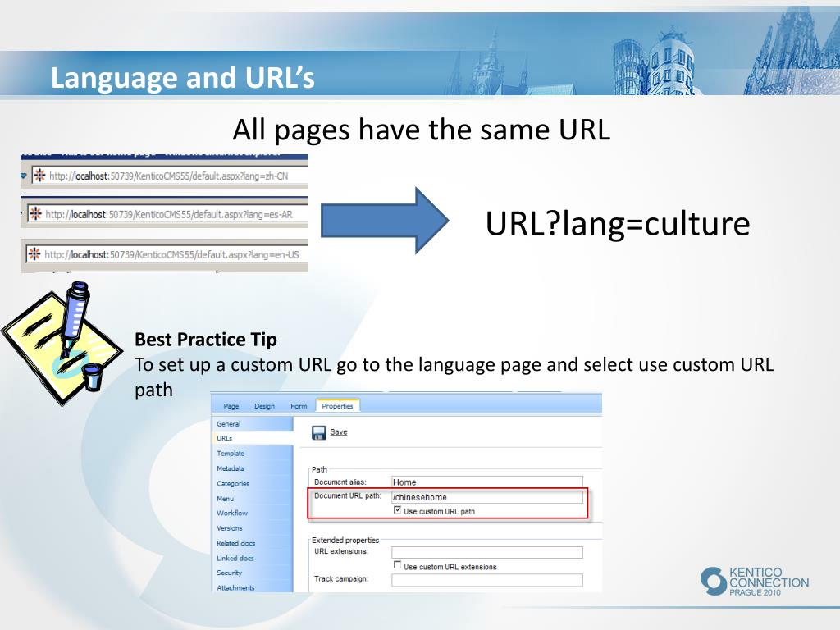Click the 'Path' group label
840x630 pixels.
319,469
